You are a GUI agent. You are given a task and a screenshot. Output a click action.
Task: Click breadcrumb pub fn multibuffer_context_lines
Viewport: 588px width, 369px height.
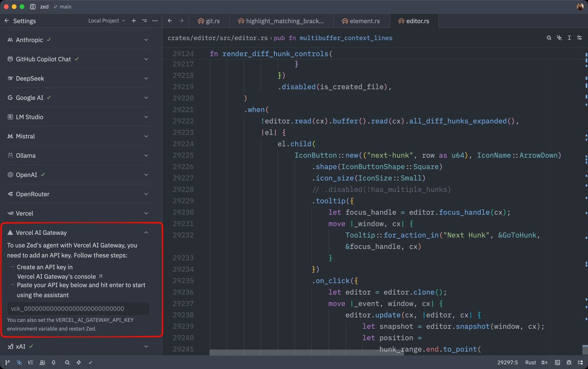(333, 38)
